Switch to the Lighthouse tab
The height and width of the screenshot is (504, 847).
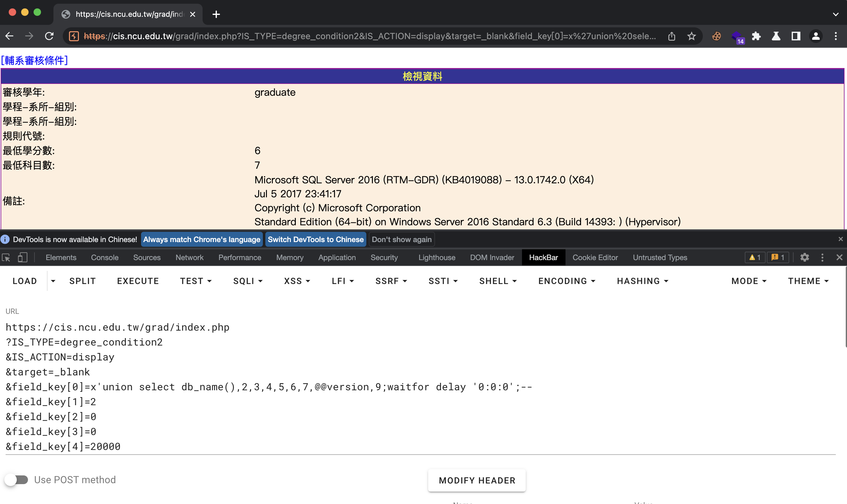pyautogui.click(x=437, y=257)
